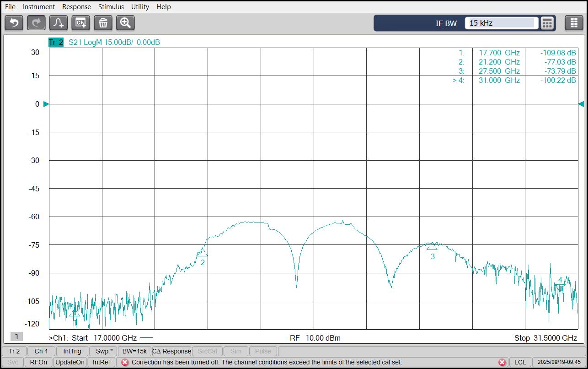The image size is (588, 369).
Task: Click the Zoom magnifier icon
Action: click(x=125, y=22)
